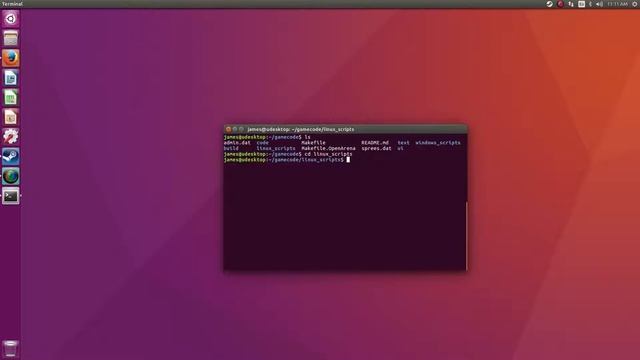The image size is (640, 360).
Task: Minimize the terminal window
Action: [x=235, y=129]
